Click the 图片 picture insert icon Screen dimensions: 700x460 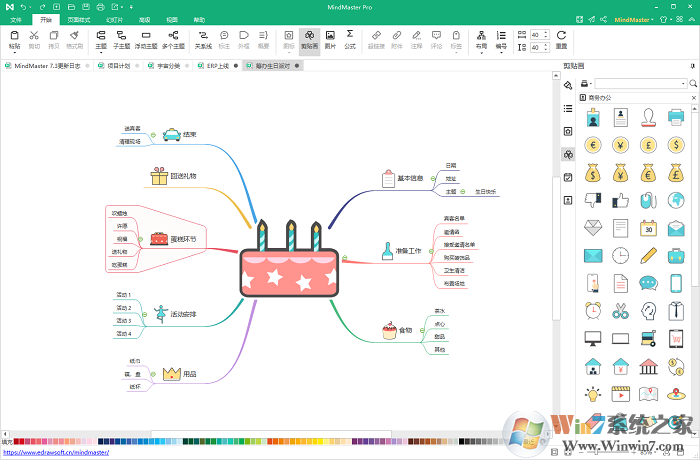click(330, 39)
